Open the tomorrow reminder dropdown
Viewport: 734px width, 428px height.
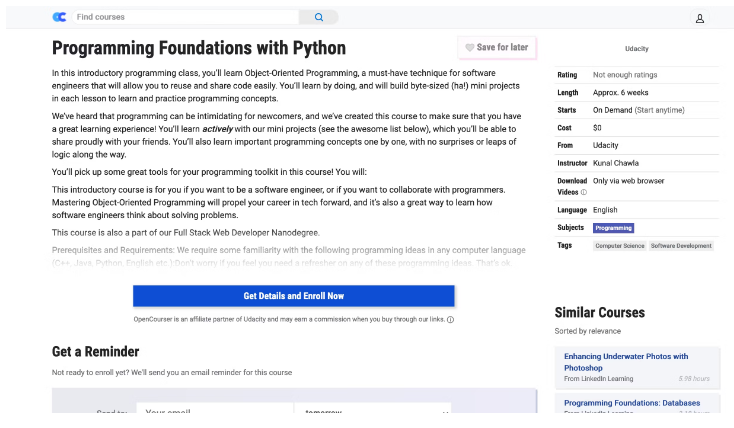373,408
